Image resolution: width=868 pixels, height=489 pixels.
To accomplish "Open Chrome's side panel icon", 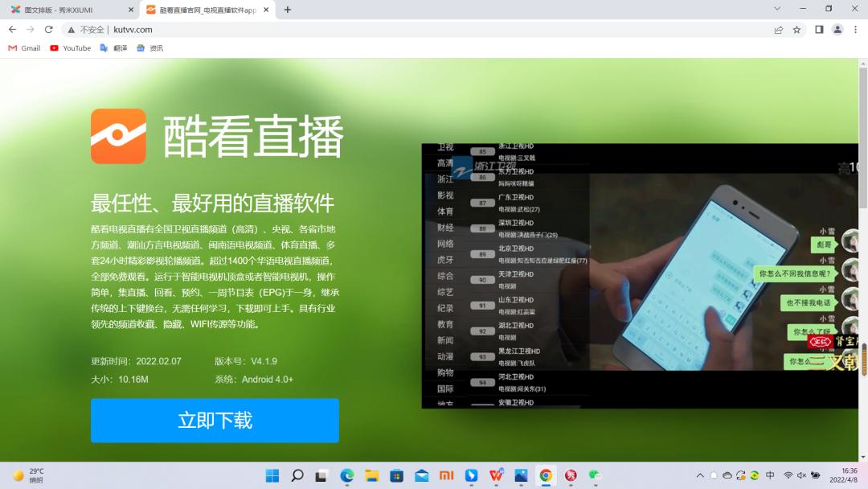I will pos(817,29).
